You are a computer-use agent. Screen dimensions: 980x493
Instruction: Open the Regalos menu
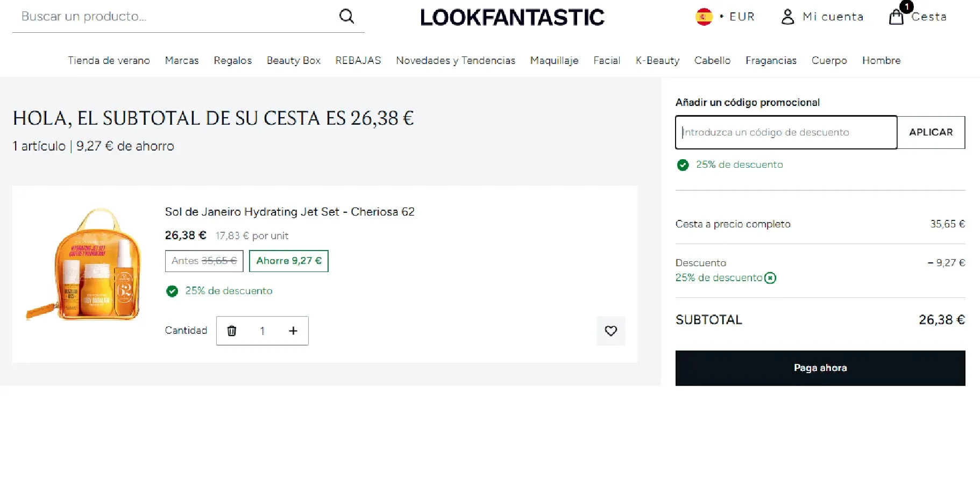point(233,61)
